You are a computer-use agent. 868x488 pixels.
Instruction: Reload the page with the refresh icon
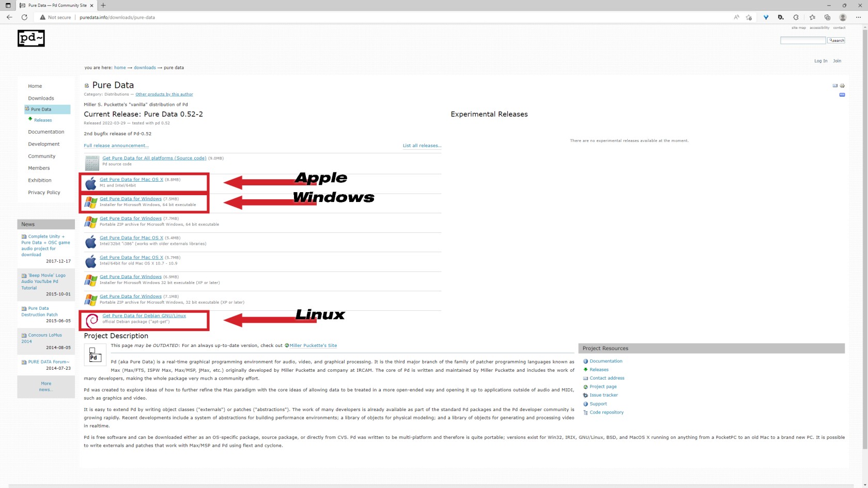coord(24,17)
